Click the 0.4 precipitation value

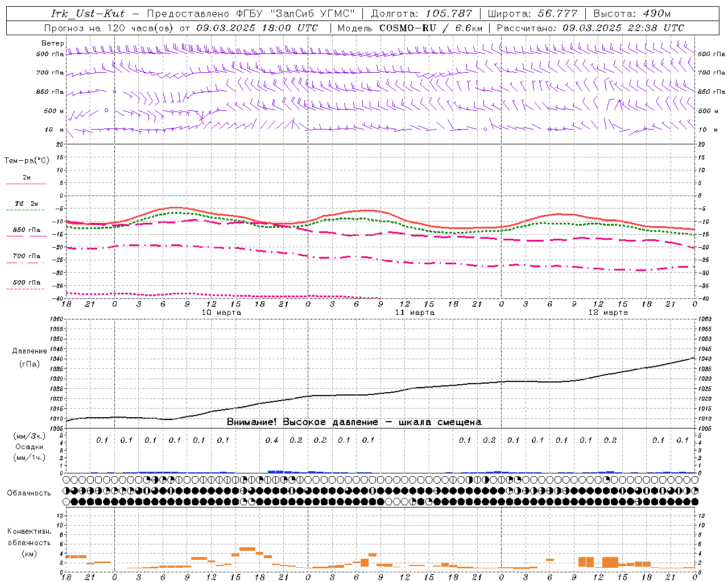point(272,440)
